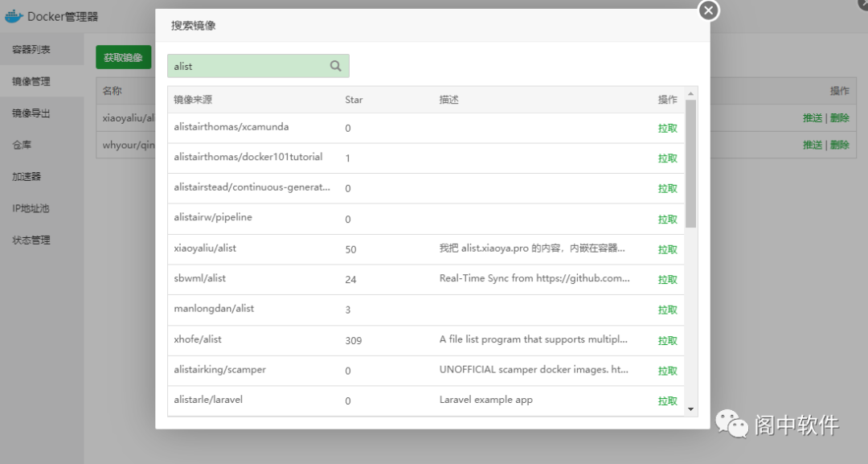This screenshot has width=868, height=464.
Task: Pull alistairthomas/xcamunda image
Action: [667, 129]
